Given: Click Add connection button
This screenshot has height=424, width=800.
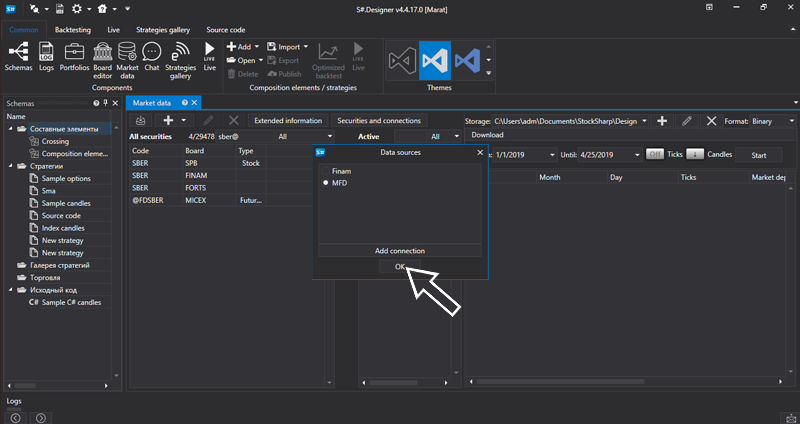Looking at the screenshot, I should (x=400, y=250).
